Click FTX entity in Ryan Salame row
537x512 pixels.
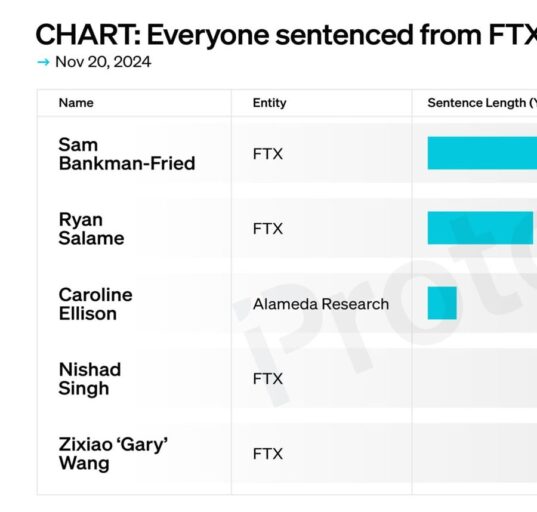pos(268,229)
